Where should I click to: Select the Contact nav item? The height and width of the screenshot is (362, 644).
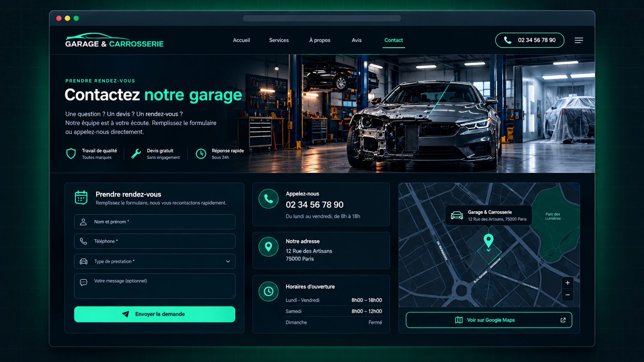pos(394,40)
